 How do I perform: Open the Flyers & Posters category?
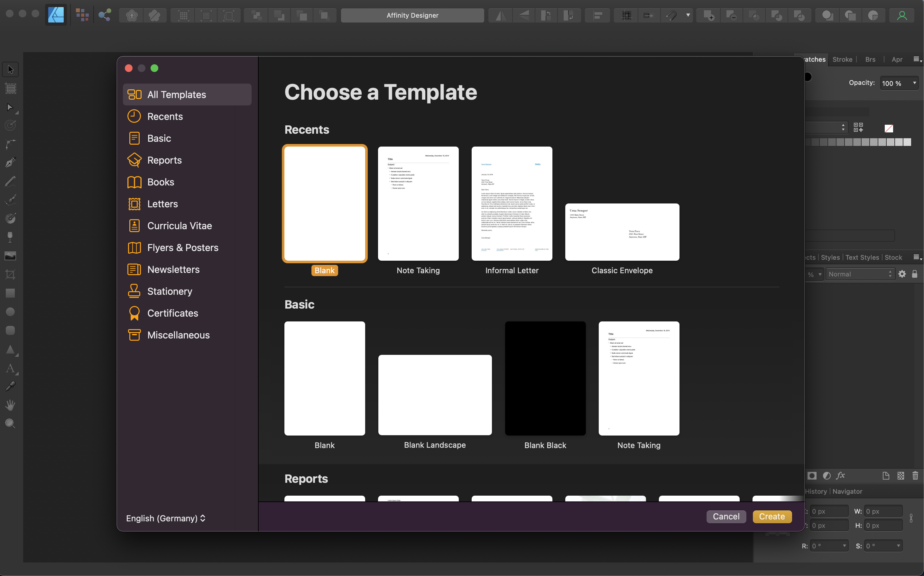pos(183,248)
